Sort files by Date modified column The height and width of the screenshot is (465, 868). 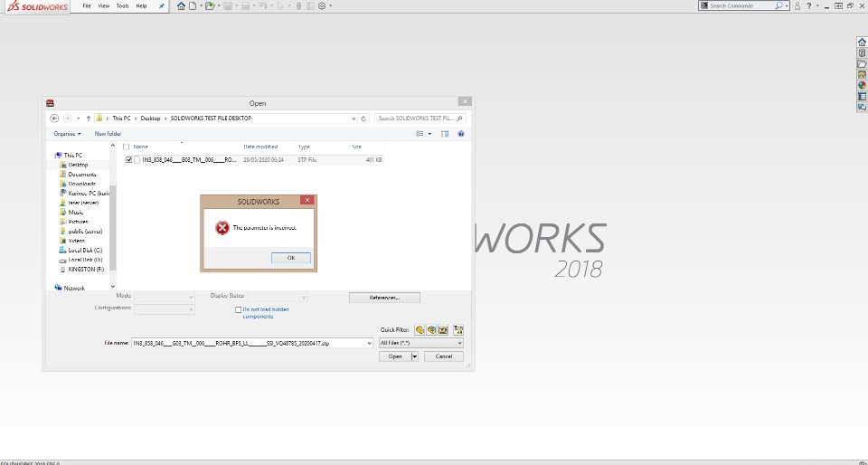click(x=260, y=147)
